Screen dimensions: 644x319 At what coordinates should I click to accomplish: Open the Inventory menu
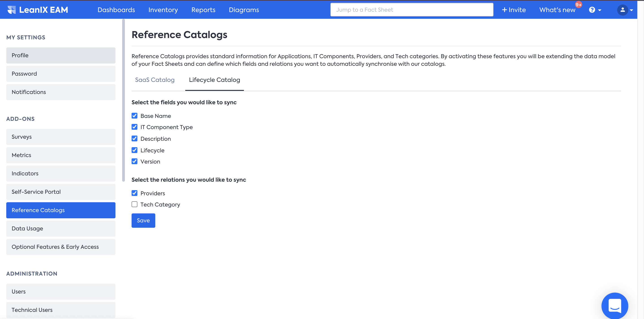163,10
